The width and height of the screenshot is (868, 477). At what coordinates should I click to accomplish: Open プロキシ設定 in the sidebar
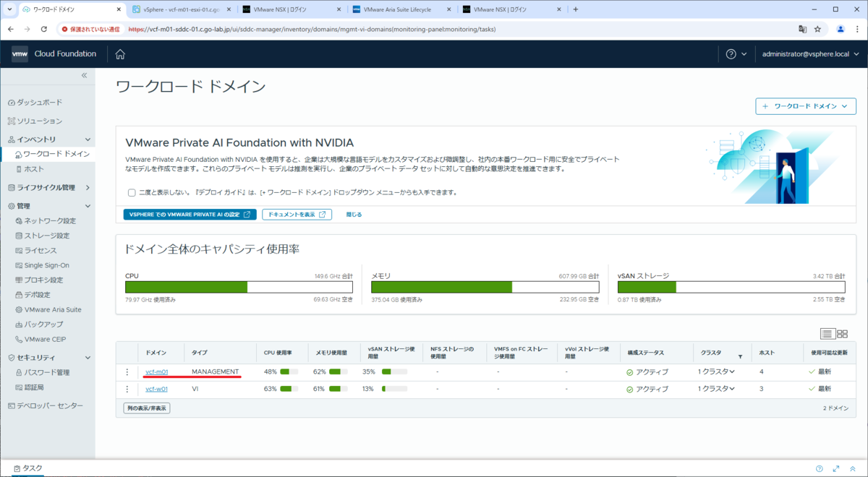(43, 280)
